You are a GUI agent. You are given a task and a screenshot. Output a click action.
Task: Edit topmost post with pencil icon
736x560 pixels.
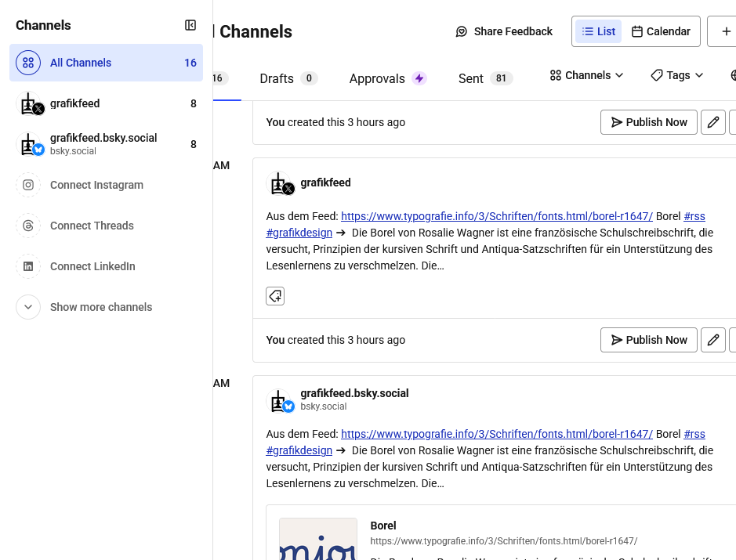coord(713,122)
